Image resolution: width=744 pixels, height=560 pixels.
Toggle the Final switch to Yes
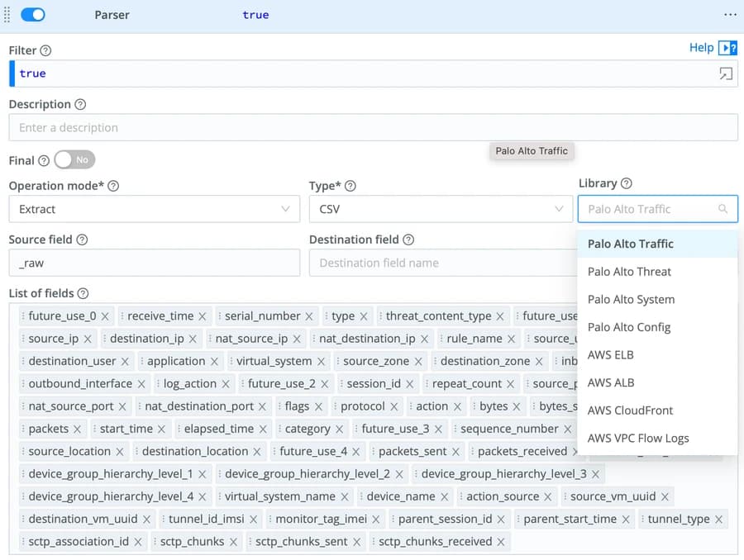74,160
